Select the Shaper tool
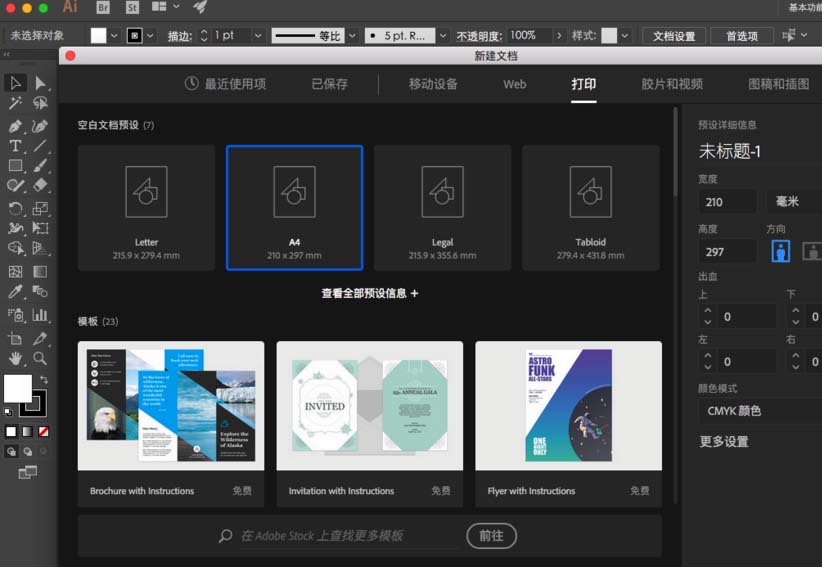Image resolution: width=822 pixels, height=567 pixels. coord(15,186)
